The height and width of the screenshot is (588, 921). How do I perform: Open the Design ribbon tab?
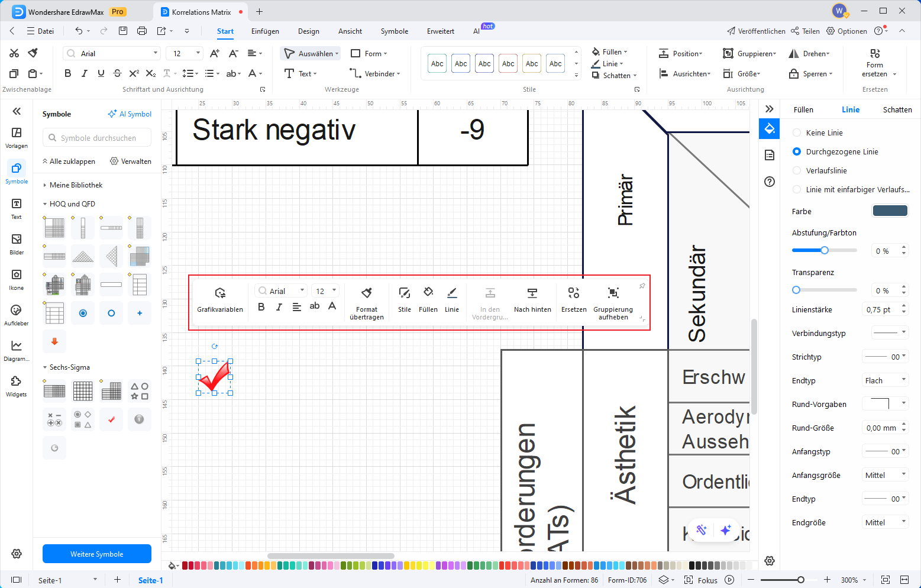pyautogui.click(x=308, y=31)
